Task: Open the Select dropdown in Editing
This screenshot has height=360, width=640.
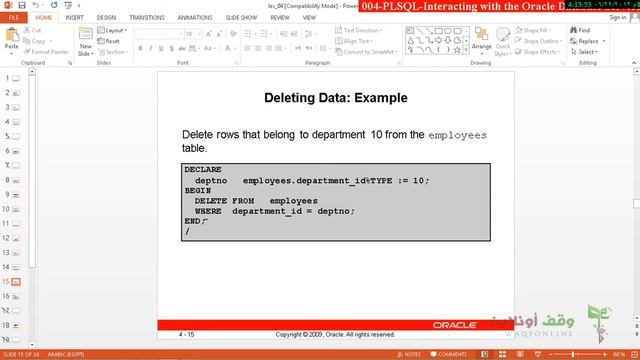Action: click(584, 52)
